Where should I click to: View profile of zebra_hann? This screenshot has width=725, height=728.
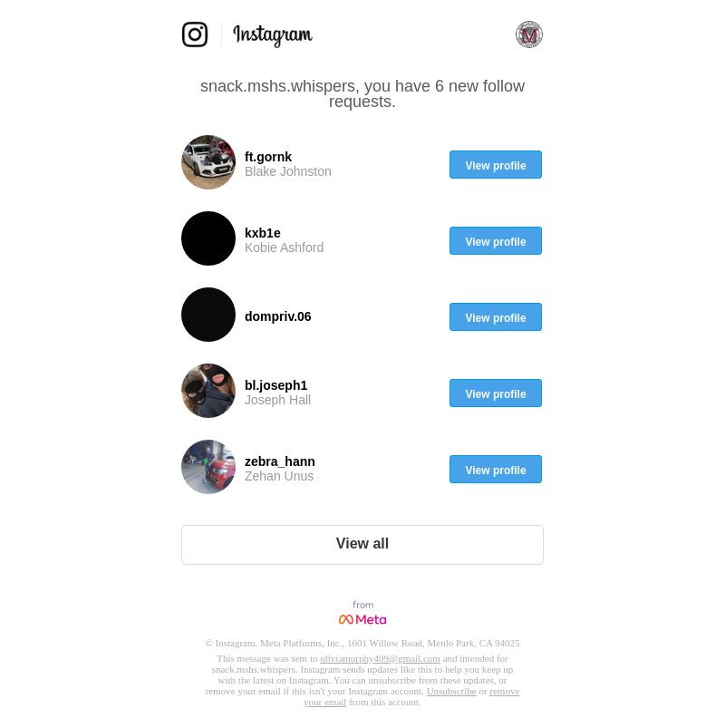pos(495,469)
